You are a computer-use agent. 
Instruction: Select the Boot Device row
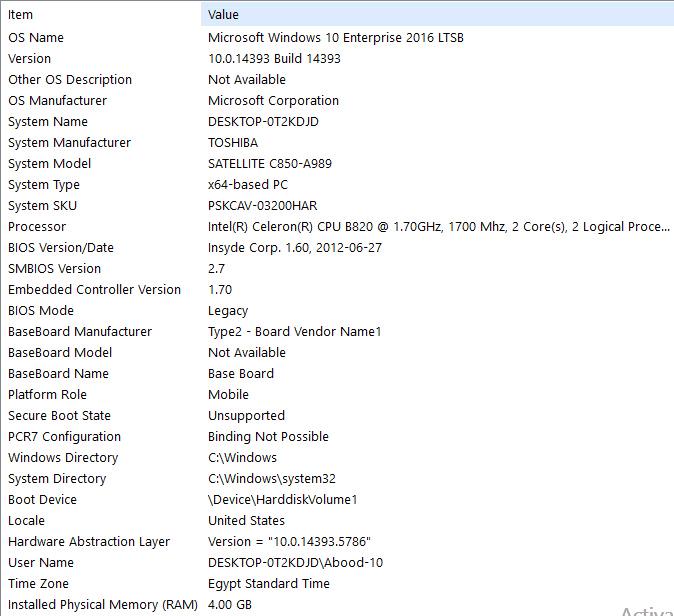pos(42,500)
